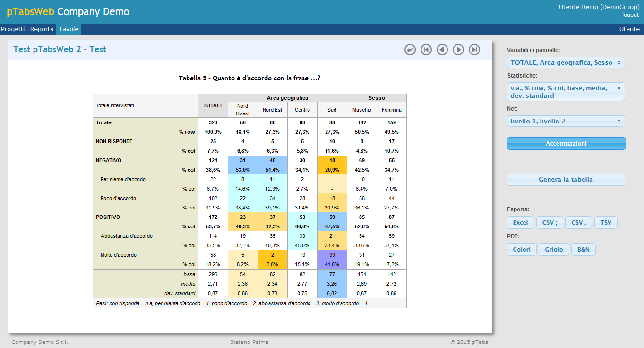Click the dev. standard row label

click(180, 293)
